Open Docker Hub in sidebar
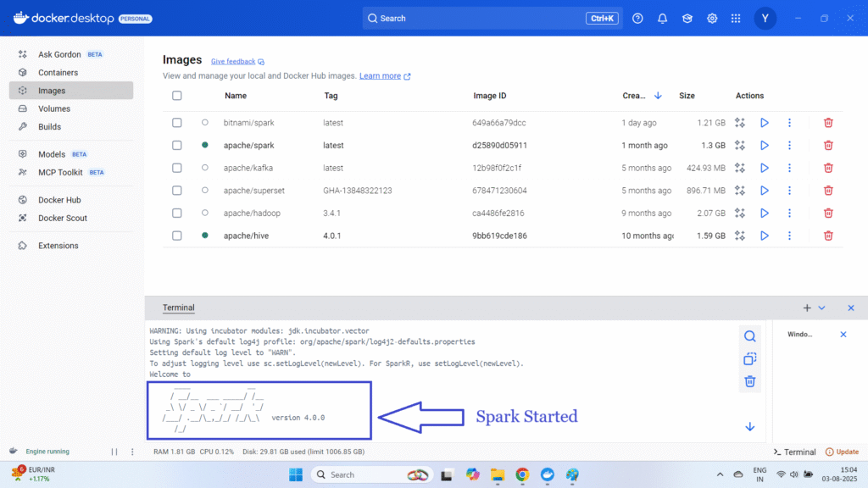The height and width of the screenshot is (488, 868). pyautogui.click(x=71, y=200)
